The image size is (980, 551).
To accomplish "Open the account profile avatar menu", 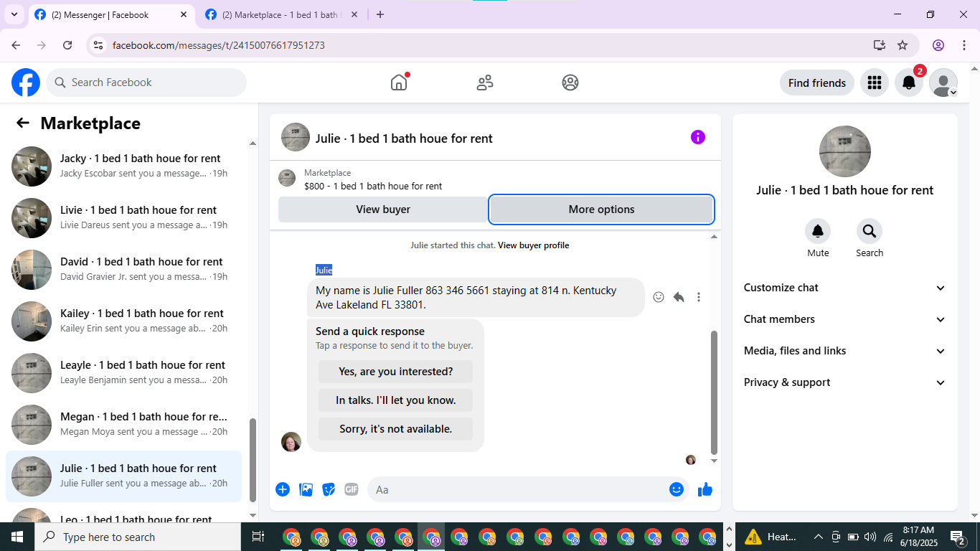I will 943,83.
